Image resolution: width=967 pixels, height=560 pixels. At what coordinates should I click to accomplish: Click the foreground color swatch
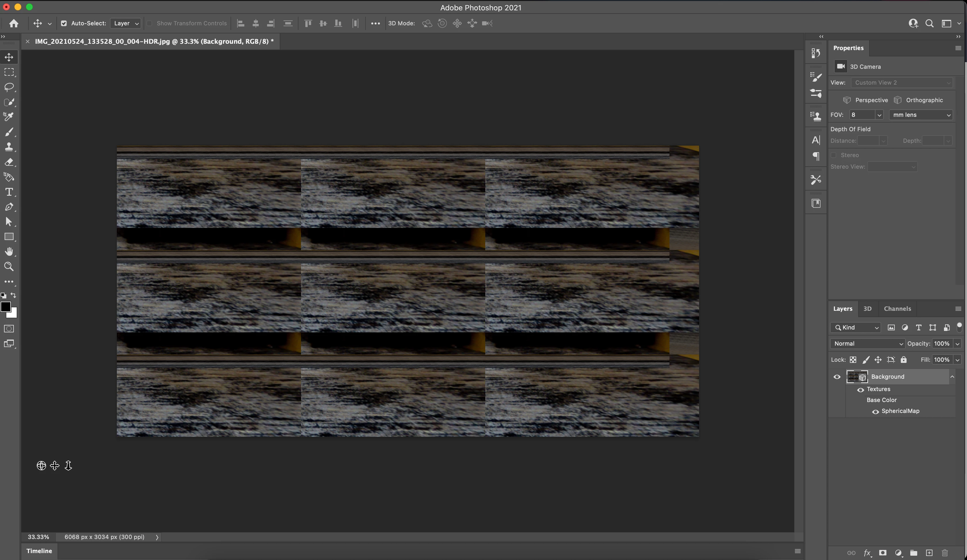(5, 306)
